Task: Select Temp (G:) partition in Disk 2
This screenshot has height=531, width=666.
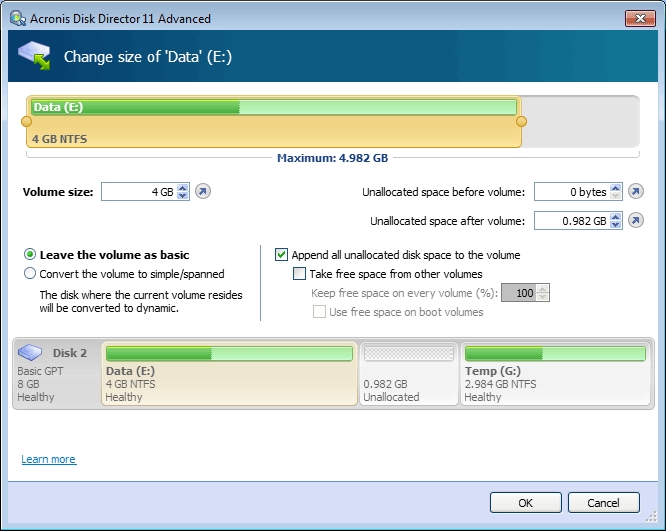Action: [556, 374]
